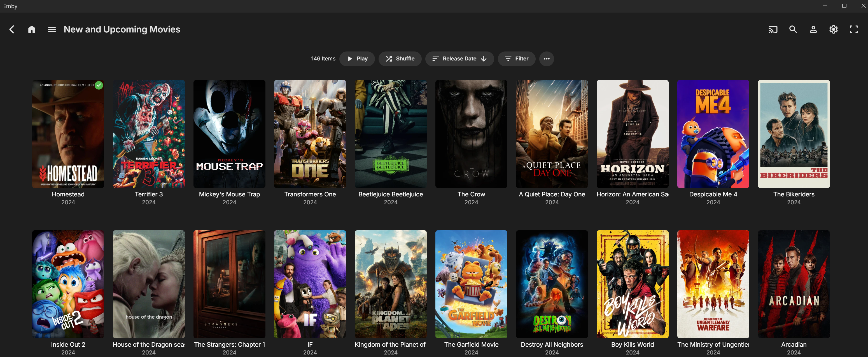This screenshot has height=357, width=868.
Task: Open the House of the Dragon poster
Action: [x=149, y=284]
